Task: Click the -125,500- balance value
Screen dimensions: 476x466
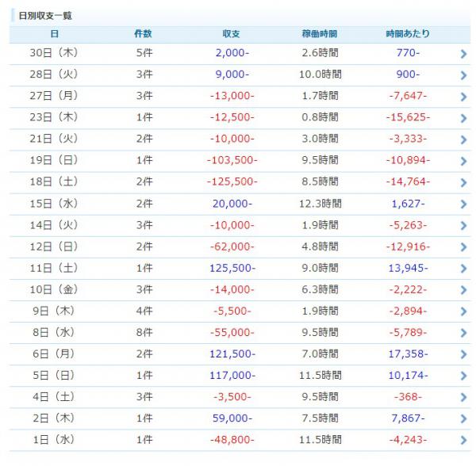Action: [x=232, y=182]
